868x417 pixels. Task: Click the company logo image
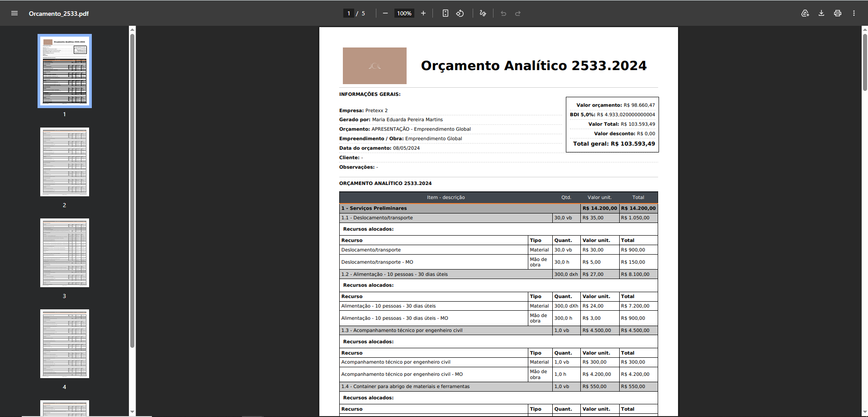(x=375, y=66)
